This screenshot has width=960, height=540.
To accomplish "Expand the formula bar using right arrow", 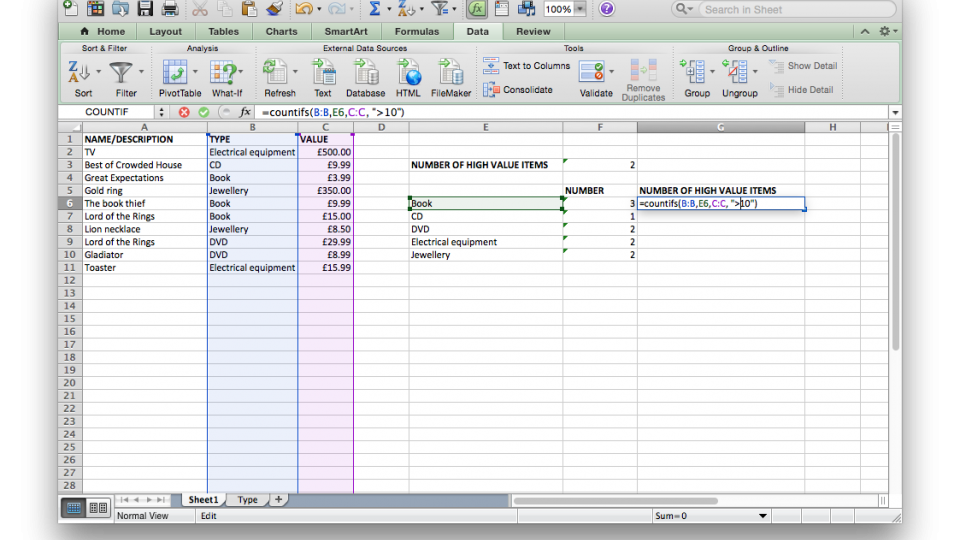I will coord(895,112).
